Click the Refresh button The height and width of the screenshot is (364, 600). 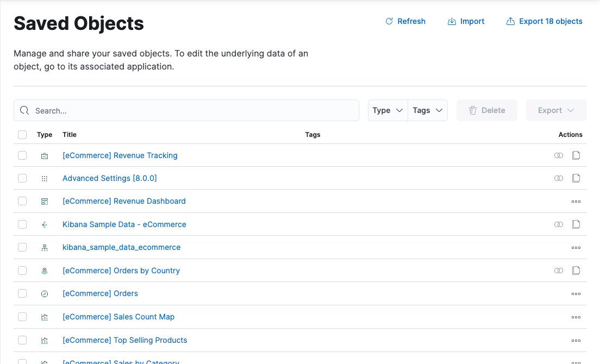click(405, 21)
